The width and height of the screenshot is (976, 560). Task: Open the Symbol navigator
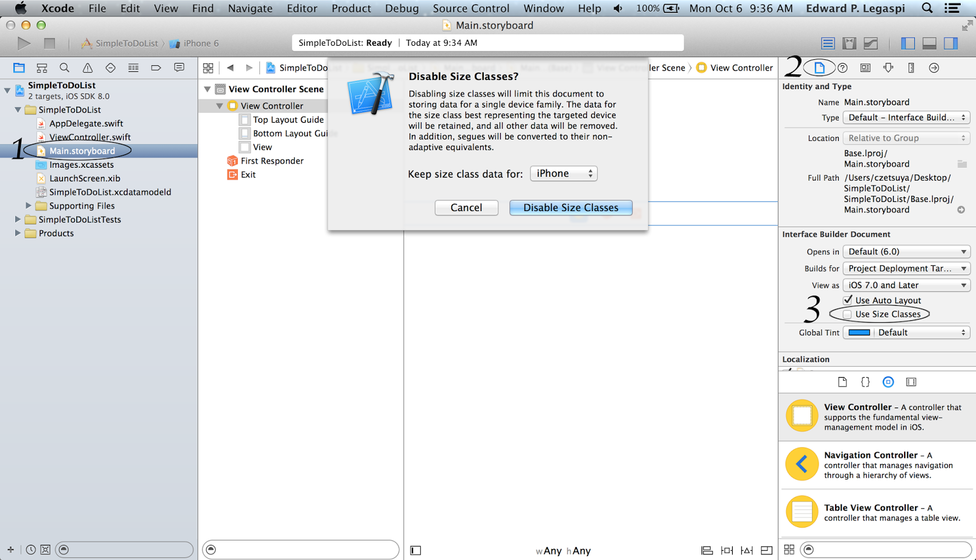41,68
